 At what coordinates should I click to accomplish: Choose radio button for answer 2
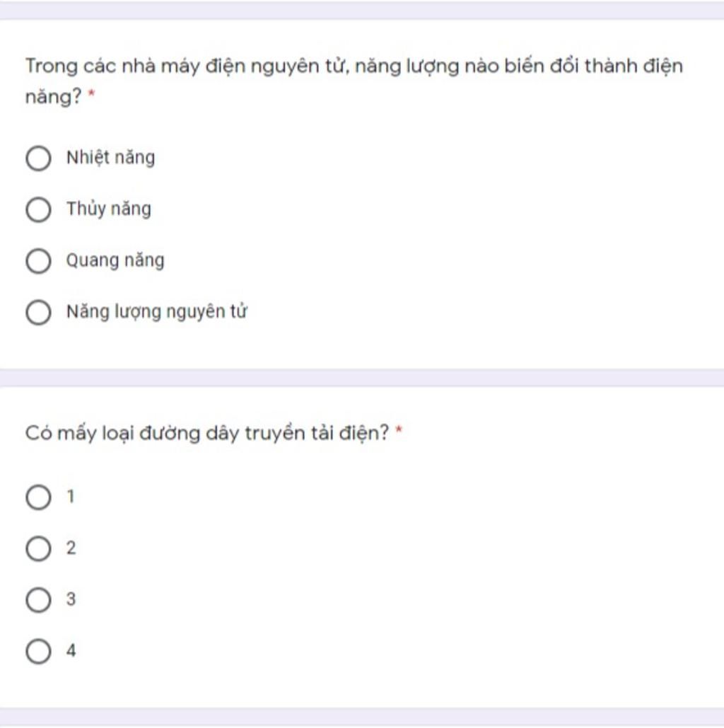tap(38, 548)
